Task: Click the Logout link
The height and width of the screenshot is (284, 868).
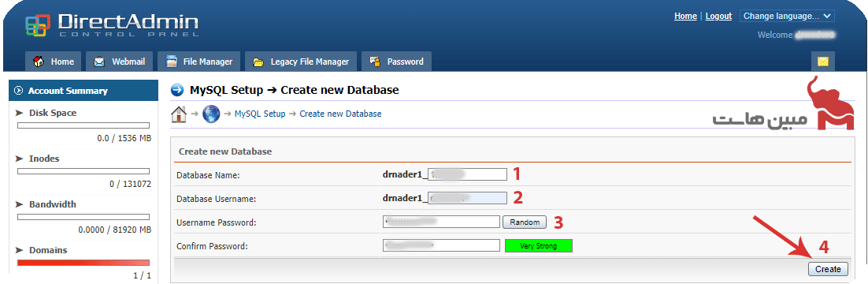Action: tap(718, 16)
